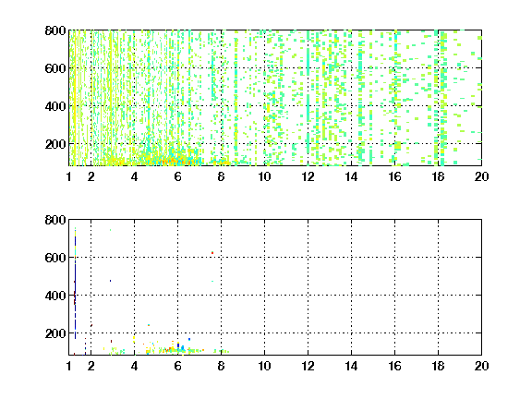This screenshot has height=399, width=532.
Task: Click the '10' x-axis tick label of the upper plot
Action: (264, 176)
